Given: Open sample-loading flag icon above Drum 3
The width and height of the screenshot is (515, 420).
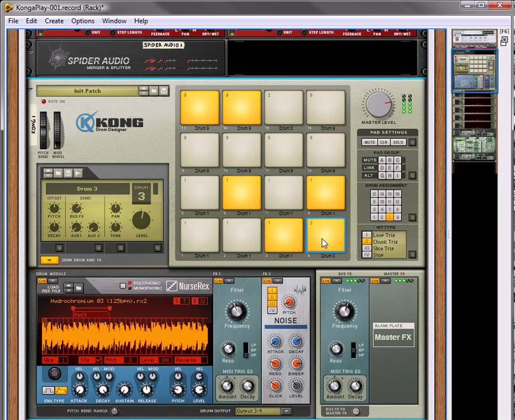Looking at the screenshot, I should tap(78, 173).
